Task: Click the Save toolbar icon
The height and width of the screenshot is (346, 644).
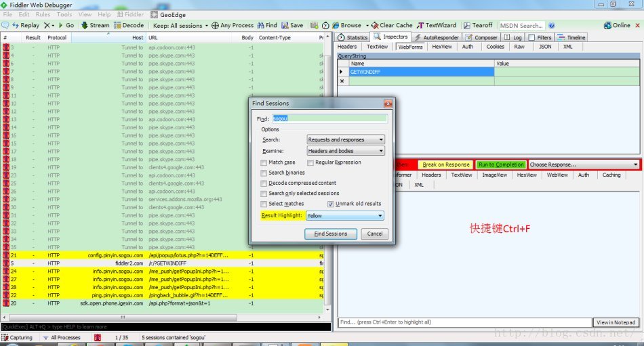Action: click(285, 26)
